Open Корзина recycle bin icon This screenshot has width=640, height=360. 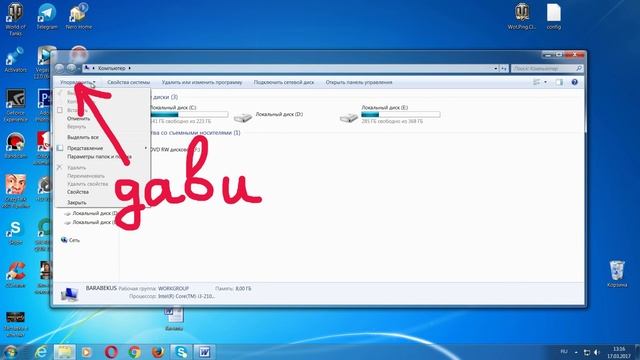pos(617,274)
